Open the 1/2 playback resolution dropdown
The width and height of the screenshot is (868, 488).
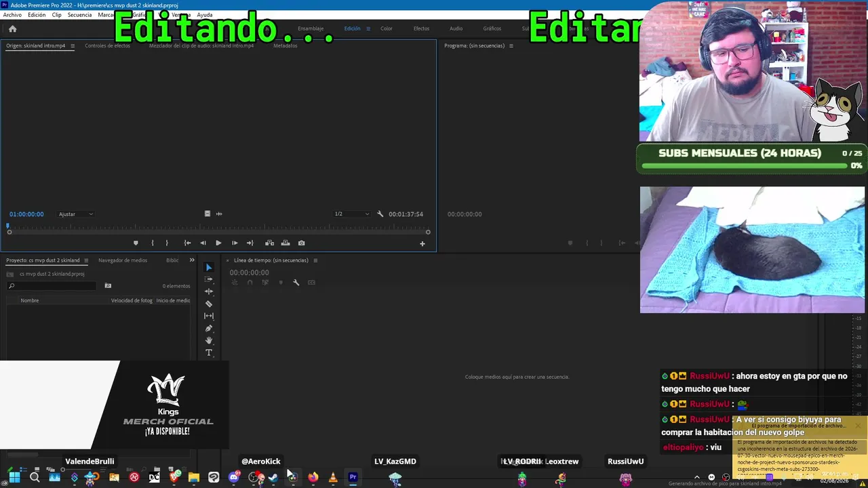[352, 214]
